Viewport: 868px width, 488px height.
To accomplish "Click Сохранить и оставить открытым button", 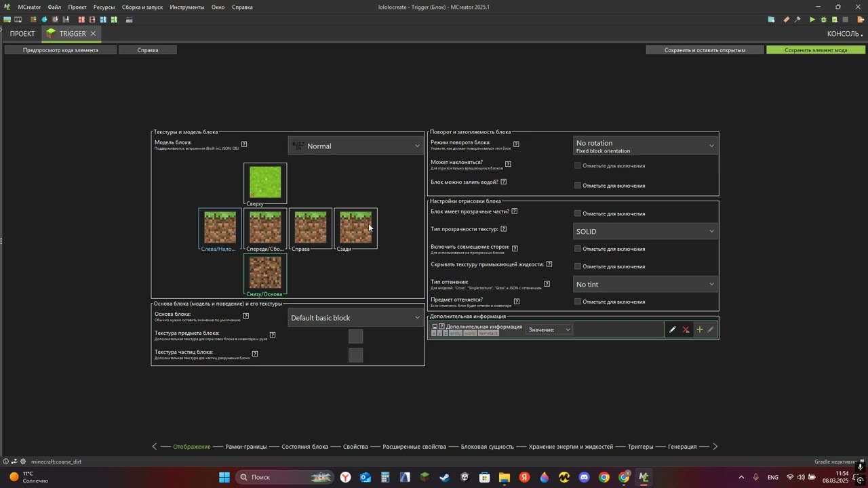I will tap(705, 49).
